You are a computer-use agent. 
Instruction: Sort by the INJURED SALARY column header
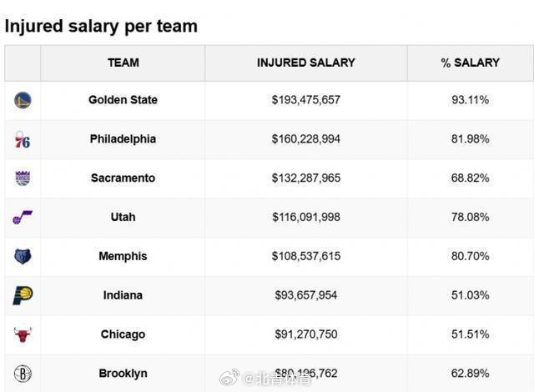(x=305, y=63)
